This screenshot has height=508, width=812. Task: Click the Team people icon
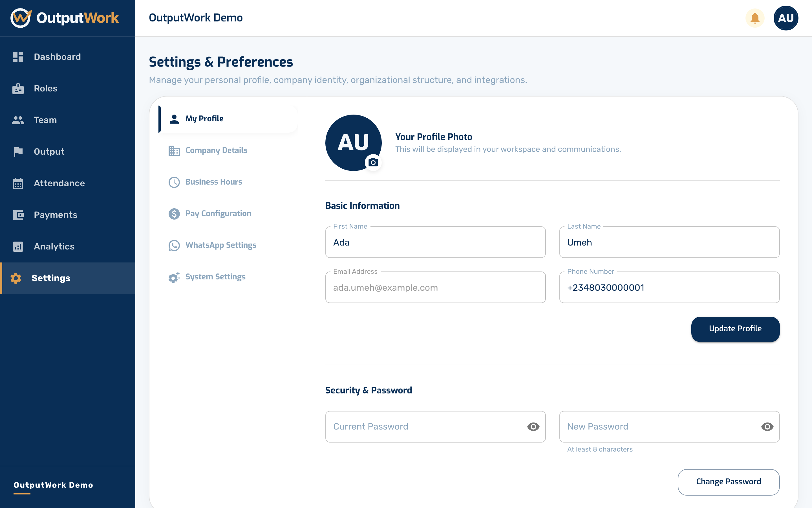[x=18, y=120]
